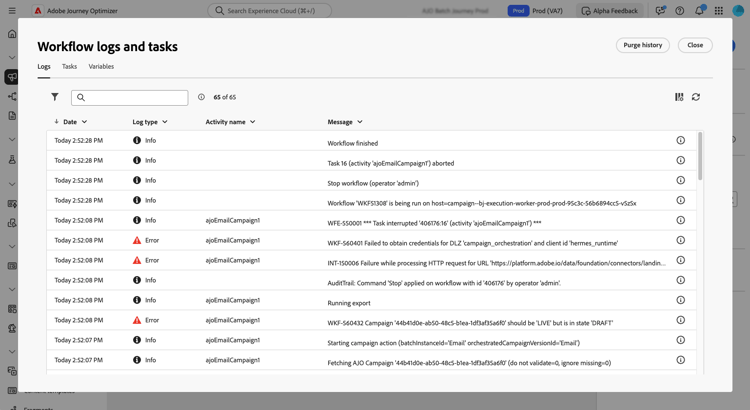Close the Workflow logs dialog

pos(695,45)
